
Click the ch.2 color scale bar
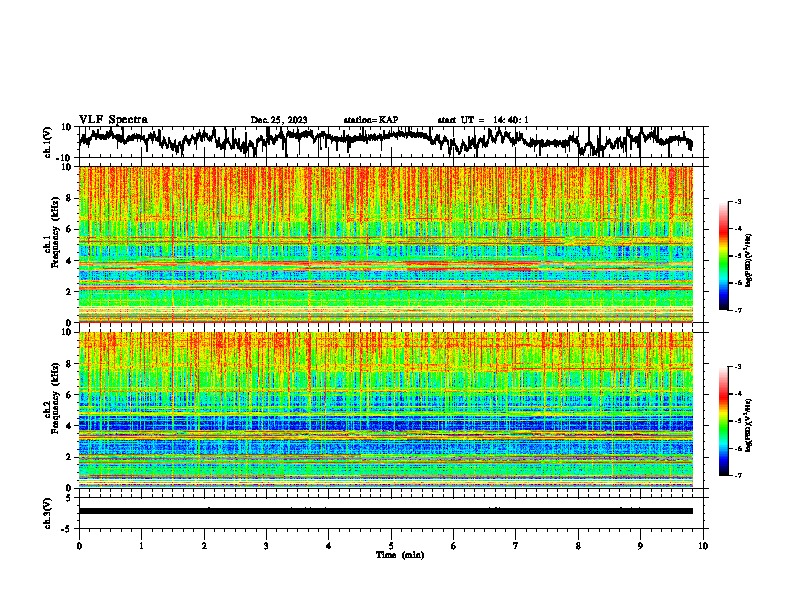coord(723,421)
